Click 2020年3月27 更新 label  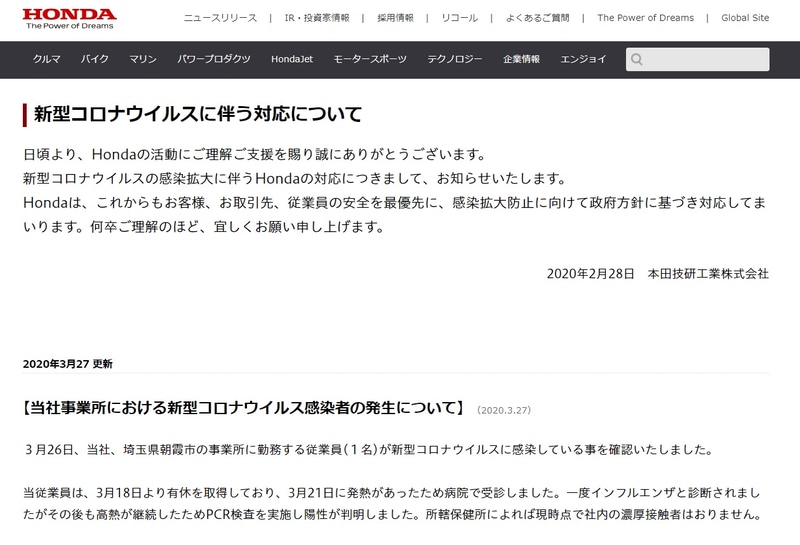(x=67, y=364)
